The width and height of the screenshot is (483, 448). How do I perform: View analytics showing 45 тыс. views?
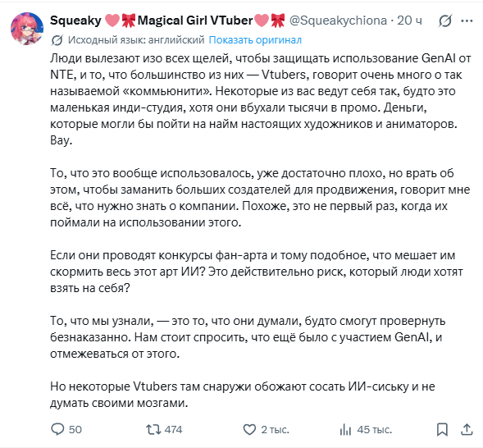pyautogui.click(x=345, y=429)
